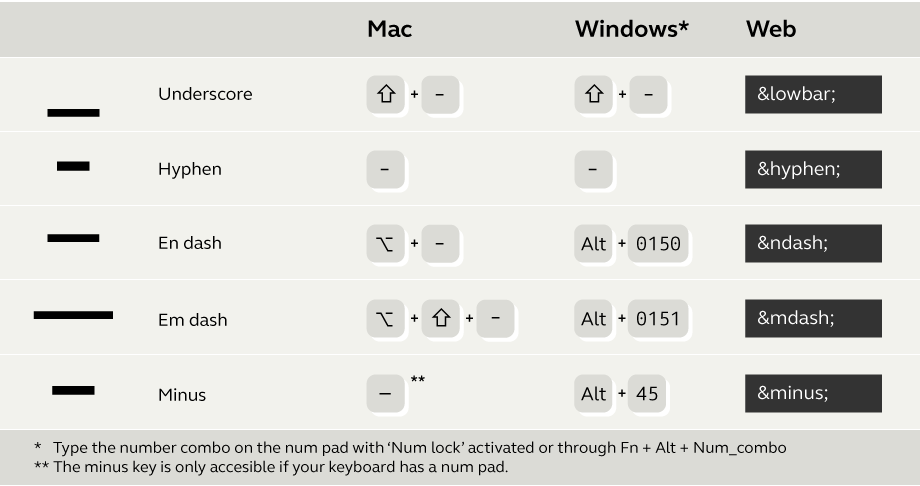
Task: Select the &lowbar; code box
Action: click(x=813, y=94)
